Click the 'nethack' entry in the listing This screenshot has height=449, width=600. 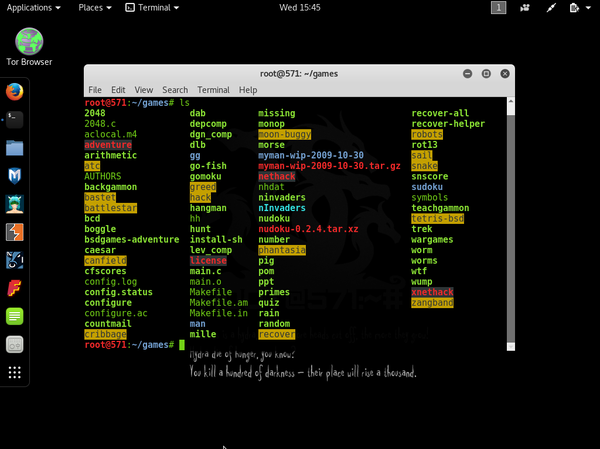click(277, 176)
